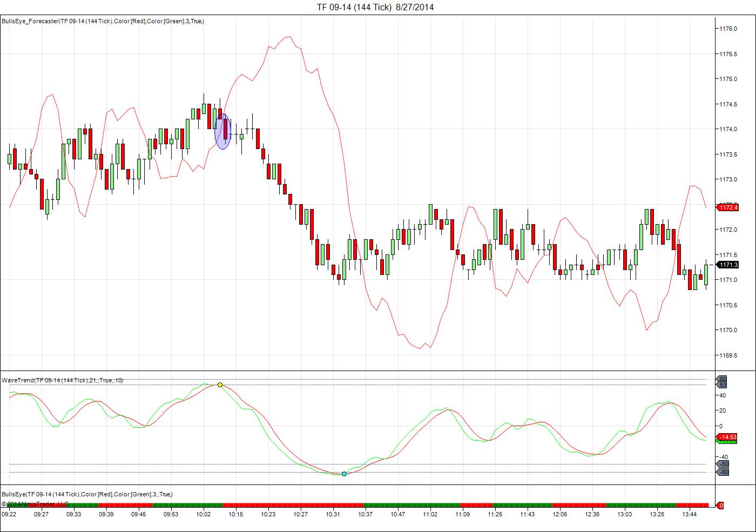Screen dimensions: 756x532
Task: Click the cyan dot at WaveTrend trough
Action: [x=344, y=474]
